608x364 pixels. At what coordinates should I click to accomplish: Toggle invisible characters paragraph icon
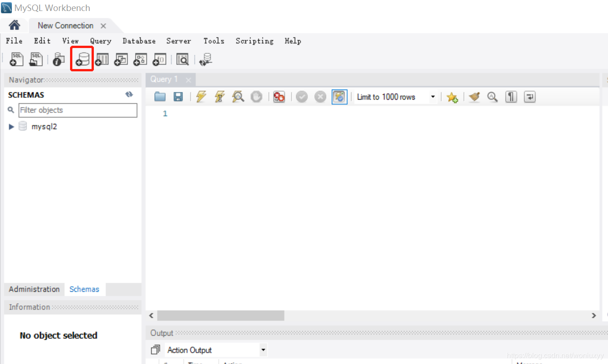tap(511, 96)
